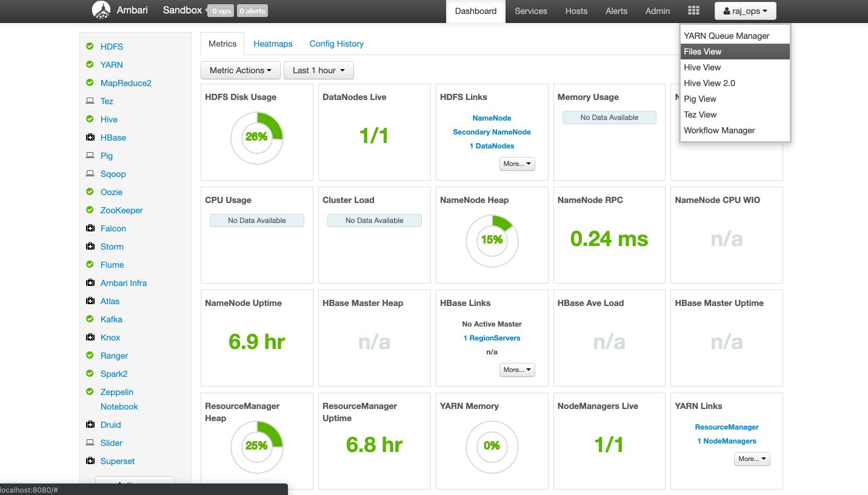Open the Secondary NameNode link
This screenshot has height=495, width=868.
point(492,132)
